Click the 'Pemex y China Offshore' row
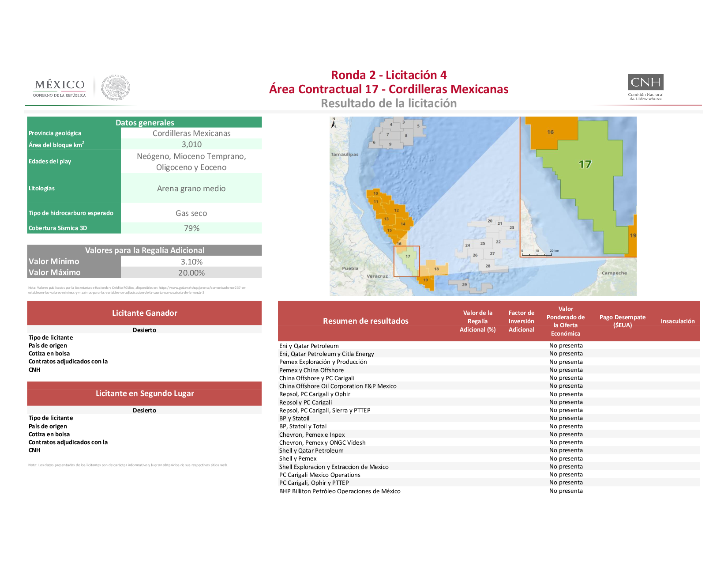Viewport: 728px width, 563px height. pyautogui.click(x=489, y=370)
